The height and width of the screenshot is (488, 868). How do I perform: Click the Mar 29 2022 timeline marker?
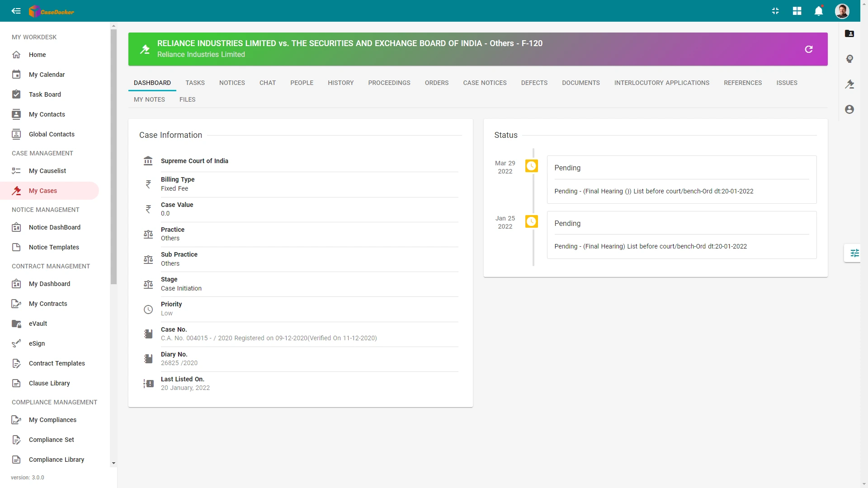click(532, 166)
